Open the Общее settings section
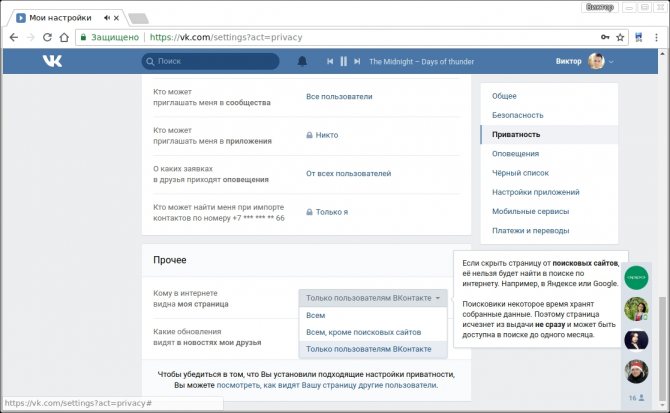670x413 pixels. coord(504,96)
